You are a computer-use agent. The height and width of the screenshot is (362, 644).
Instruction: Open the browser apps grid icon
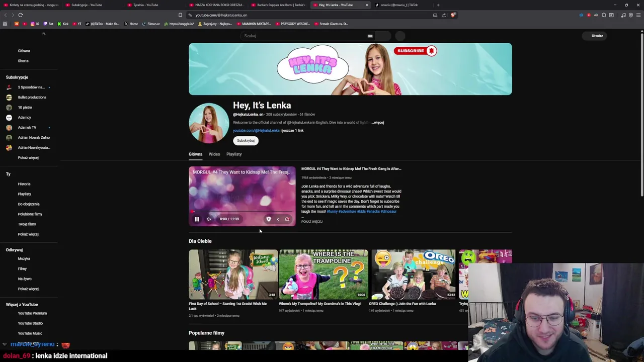5,24
